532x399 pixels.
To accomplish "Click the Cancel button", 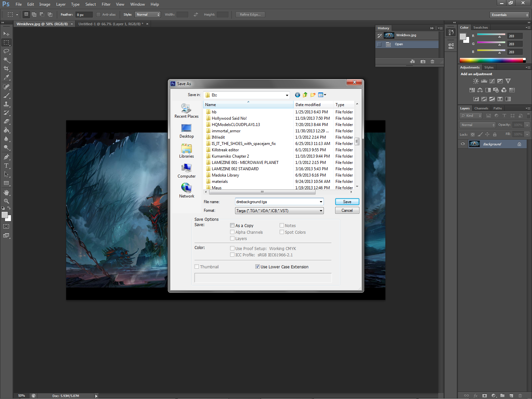I will 347,210.
